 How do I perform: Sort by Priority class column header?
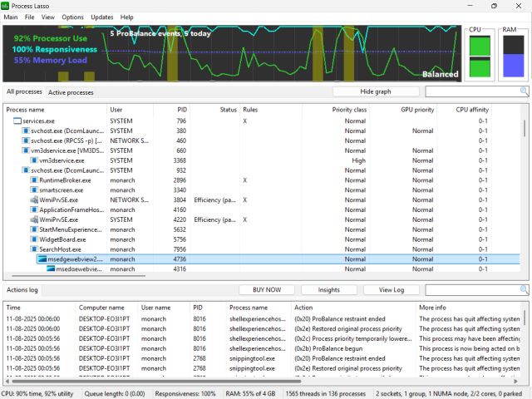pos(336,110)
